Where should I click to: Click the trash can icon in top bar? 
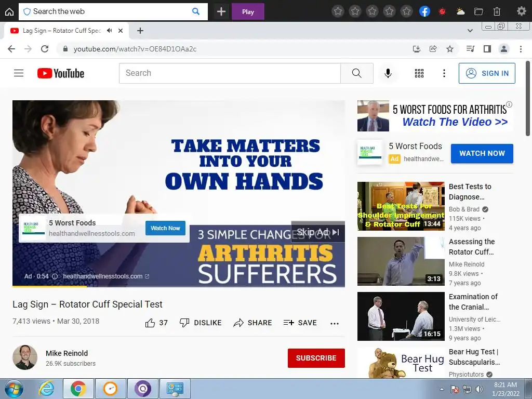click(497, 11)
